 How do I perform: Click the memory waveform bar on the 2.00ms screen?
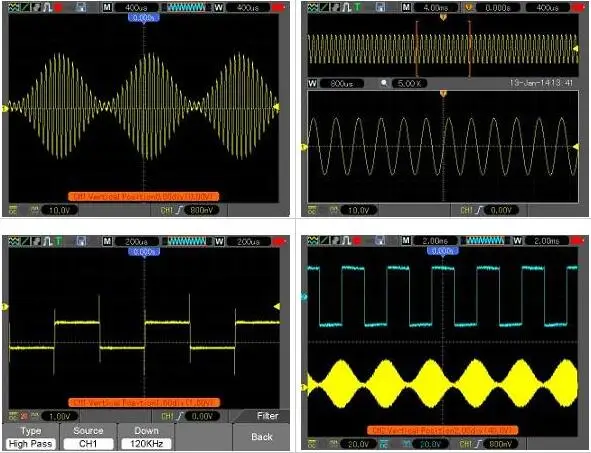(x=486, y=240)
